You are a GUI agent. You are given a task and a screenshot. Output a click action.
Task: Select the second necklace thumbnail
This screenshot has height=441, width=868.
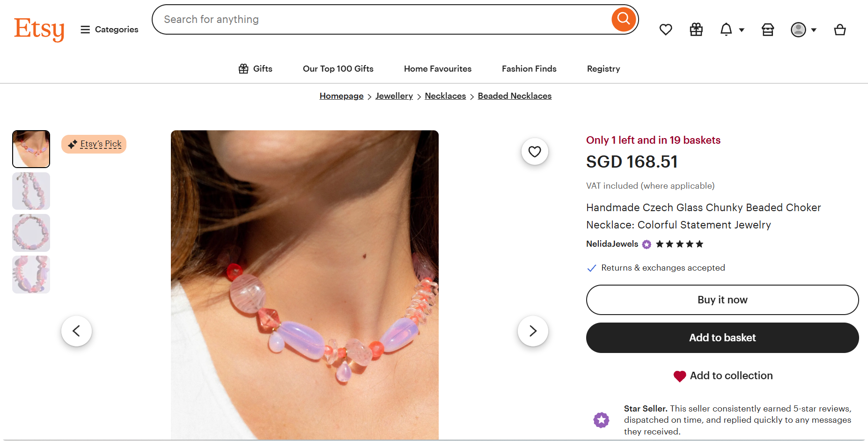click(31, 191)
